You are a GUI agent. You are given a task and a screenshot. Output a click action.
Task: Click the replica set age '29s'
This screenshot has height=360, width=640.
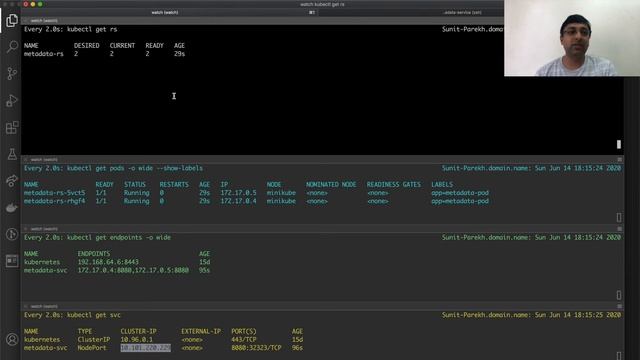[180, 54]
